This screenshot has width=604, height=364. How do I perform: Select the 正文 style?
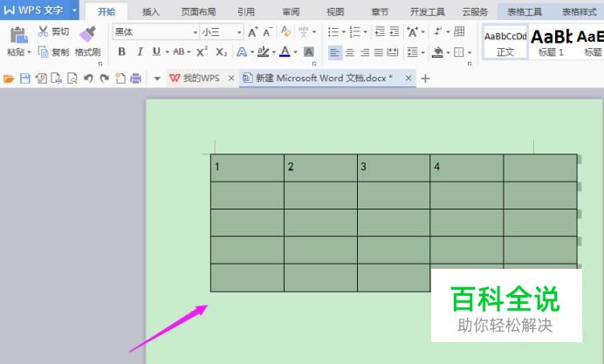point(505,42)
